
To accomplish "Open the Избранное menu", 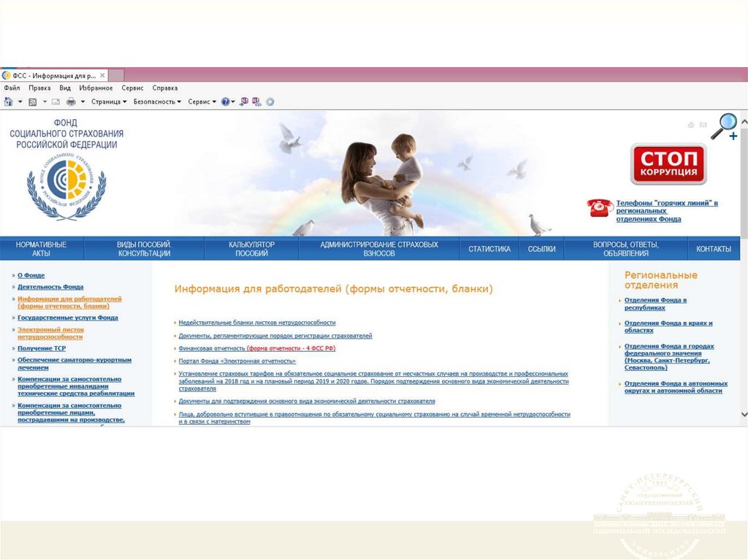I will pyautogui.click(x=96, y=88).
